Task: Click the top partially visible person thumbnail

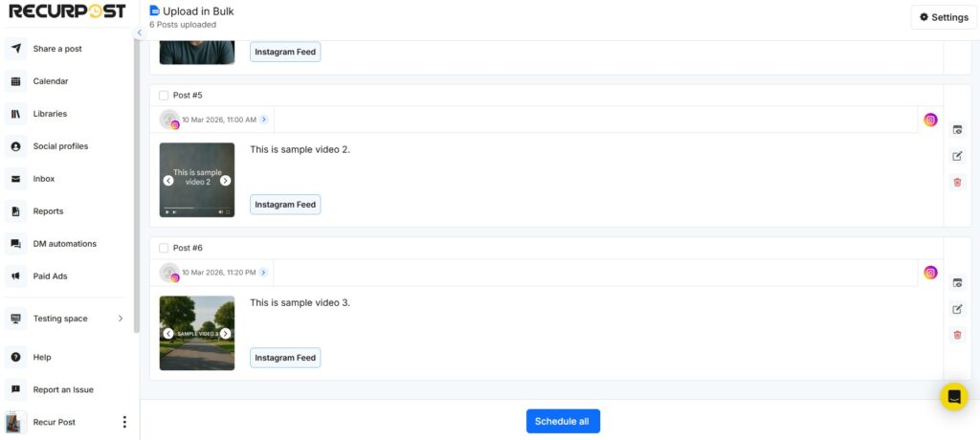Action: tap(197, 53)
